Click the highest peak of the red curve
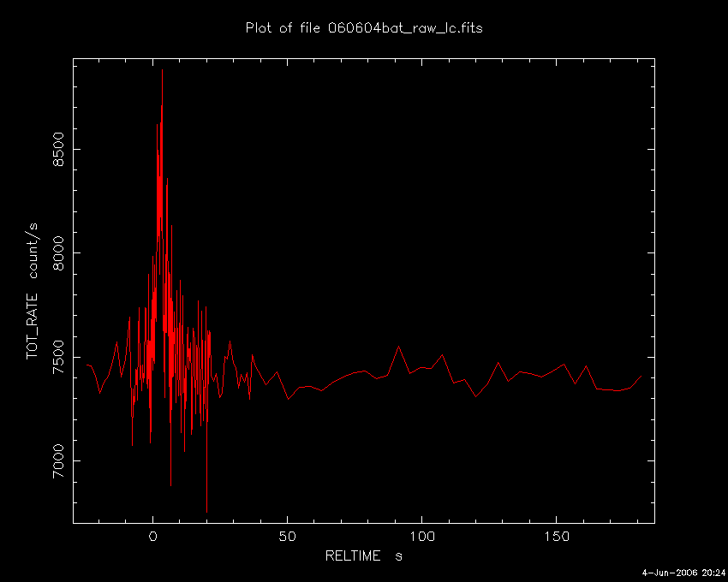The height and width of the screenshot is (582, 728). 162,70
